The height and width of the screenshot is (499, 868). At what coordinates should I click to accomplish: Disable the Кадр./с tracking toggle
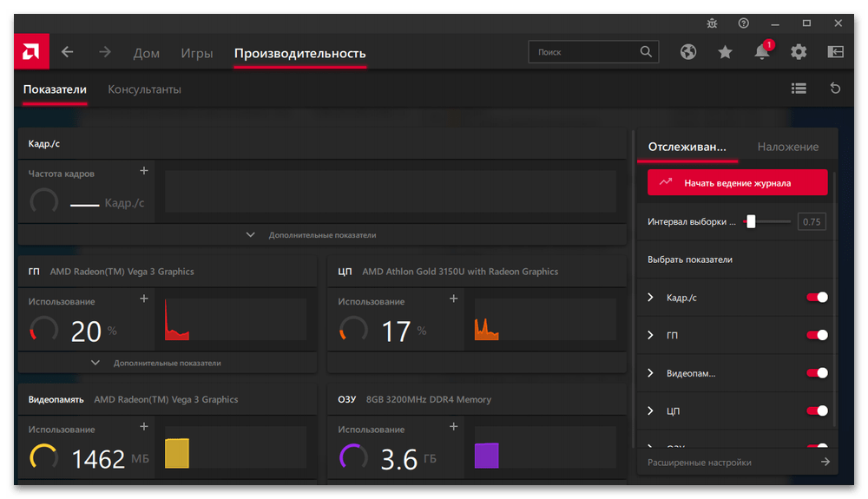click(817, 298)
